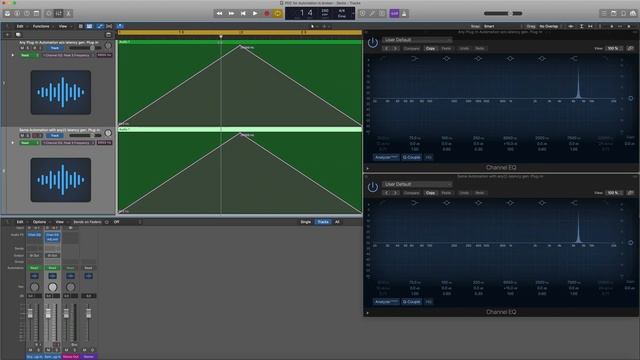Open Mixer Options menu
This screenshot has width=640, height=360.
point(40,222)
